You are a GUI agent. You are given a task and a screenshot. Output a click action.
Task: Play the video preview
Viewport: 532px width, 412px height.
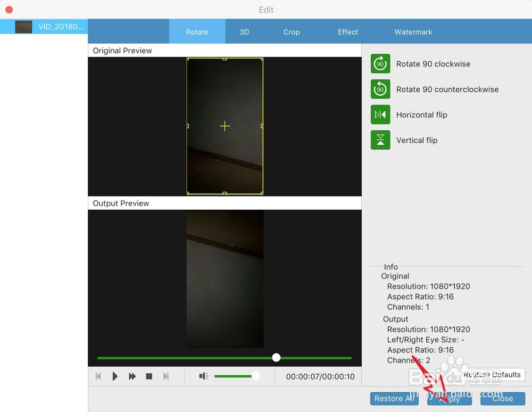115,376
